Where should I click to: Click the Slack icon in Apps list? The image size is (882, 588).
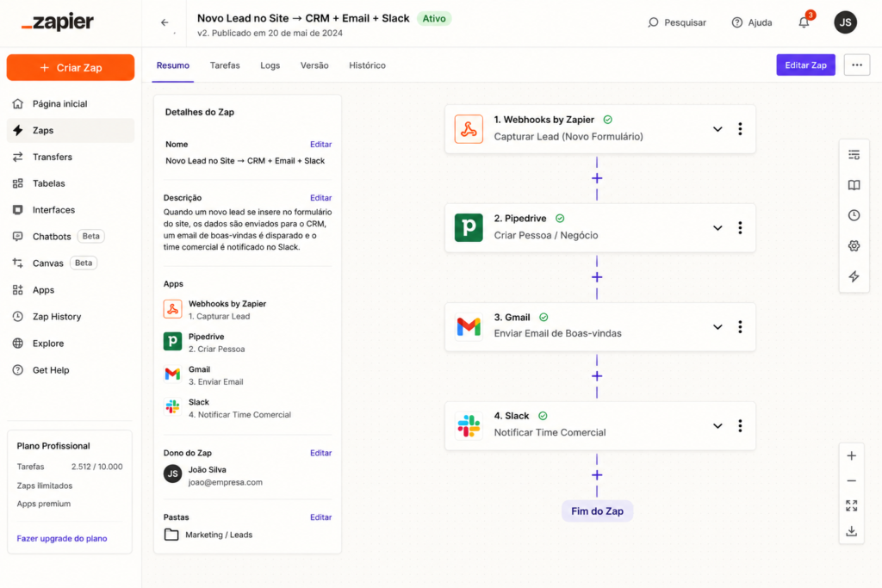(x=172, y=406)
